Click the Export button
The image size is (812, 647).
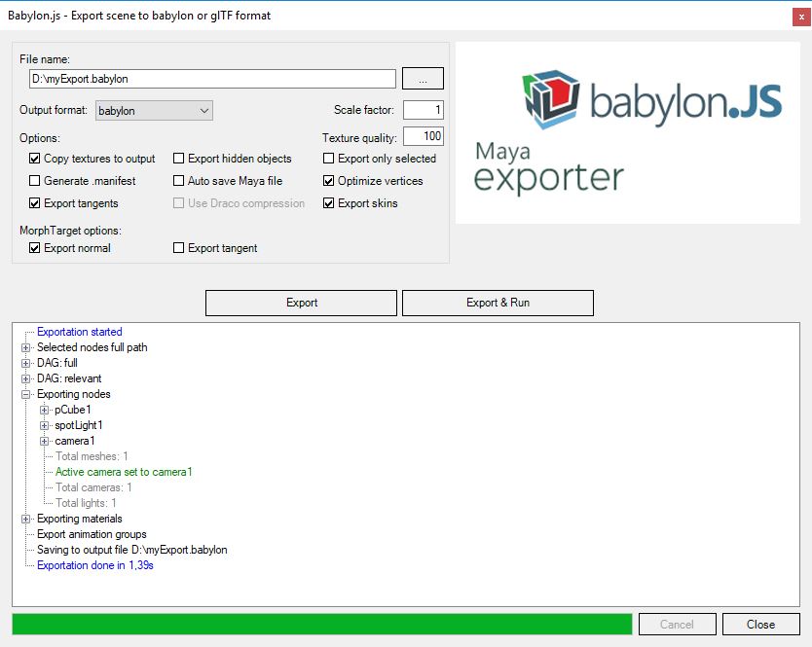coord(302,303)
